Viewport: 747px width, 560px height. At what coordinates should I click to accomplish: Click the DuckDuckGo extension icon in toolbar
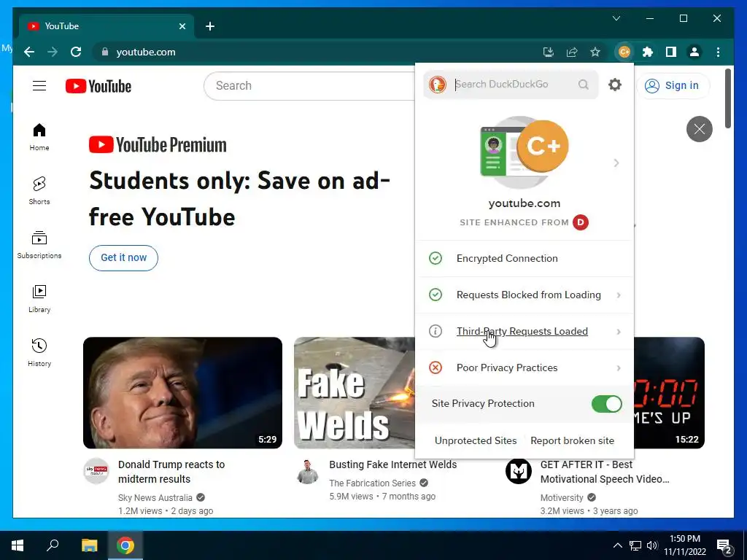(624, 52)
